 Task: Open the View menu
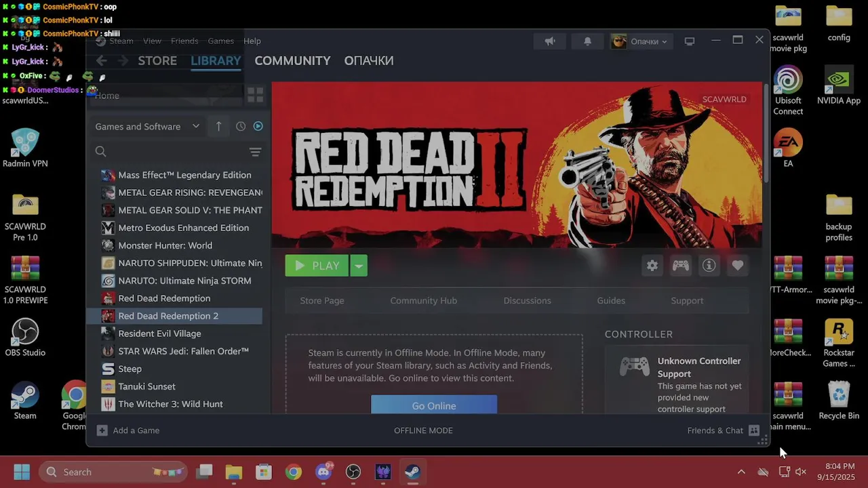click(152, 41)
